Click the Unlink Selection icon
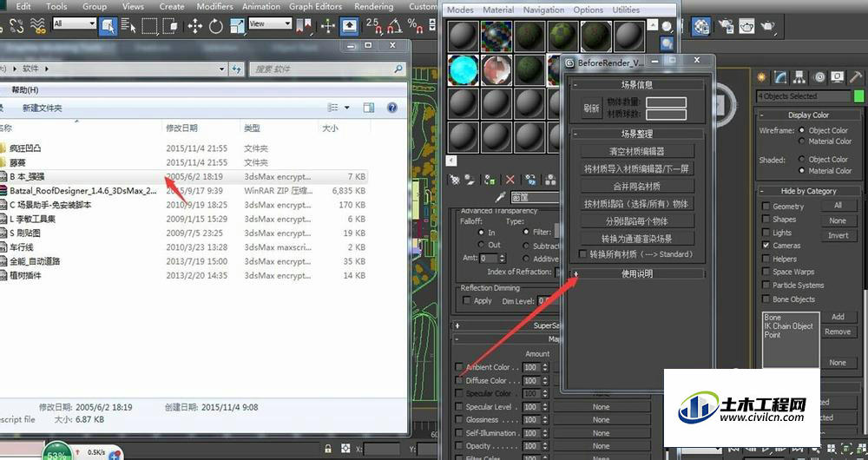This screenshot has width=868, height=460. [16, 25]
